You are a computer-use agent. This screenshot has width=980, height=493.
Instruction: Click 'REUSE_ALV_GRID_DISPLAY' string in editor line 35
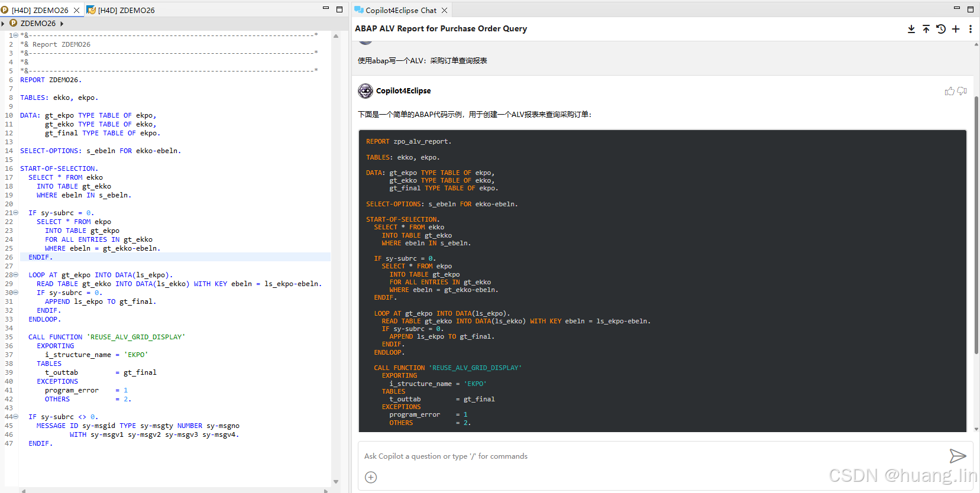(136, 337)
